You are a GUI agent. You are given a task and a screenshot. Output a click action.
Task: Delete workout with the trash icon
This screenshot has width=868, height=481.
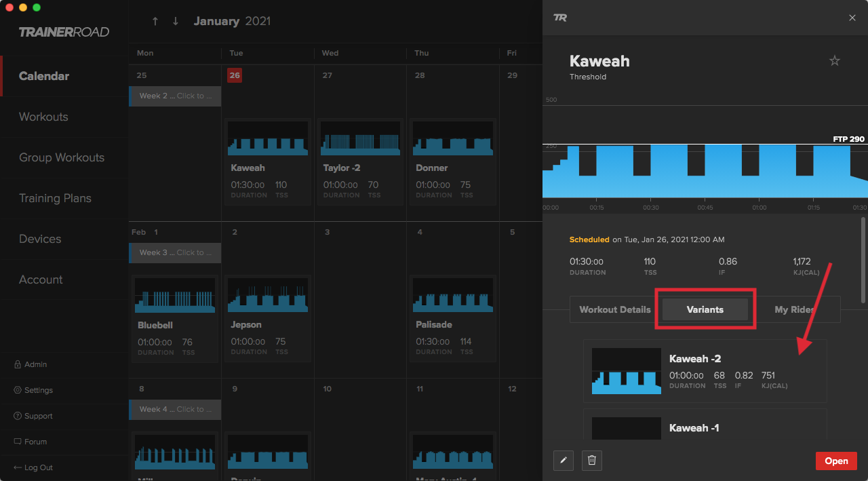591,461
